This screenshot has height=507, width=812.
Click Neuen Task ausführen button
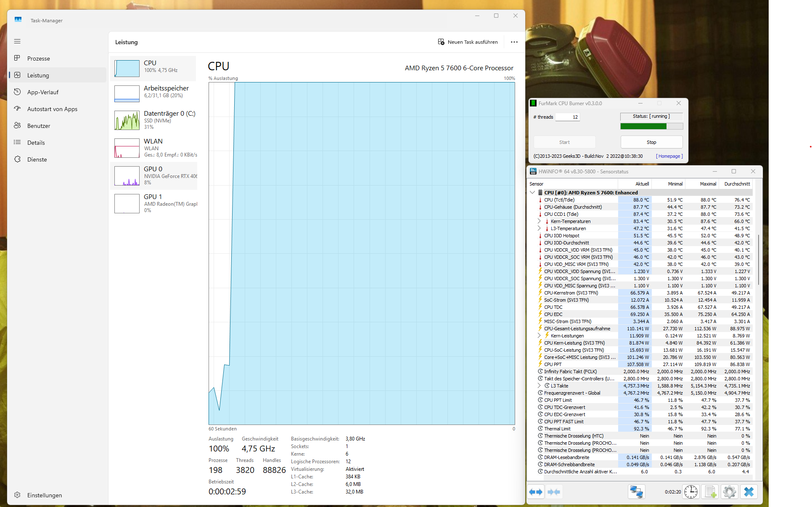(x=468, y=42)
